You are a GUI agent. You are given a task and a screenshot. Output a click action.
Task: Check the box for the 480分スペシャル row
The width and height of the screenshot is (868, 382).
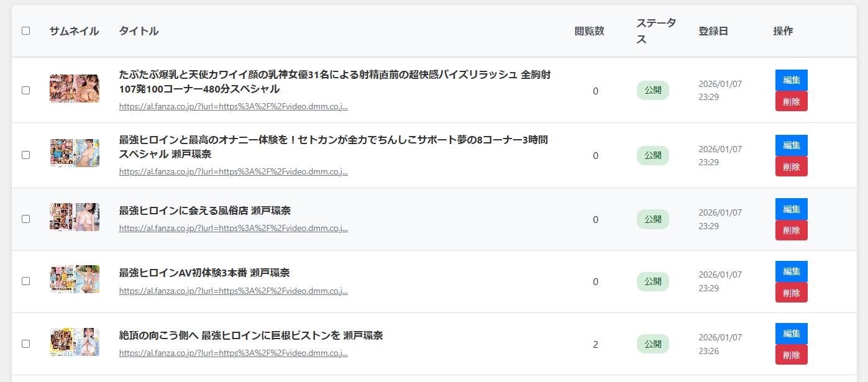(x=25, y=91)
